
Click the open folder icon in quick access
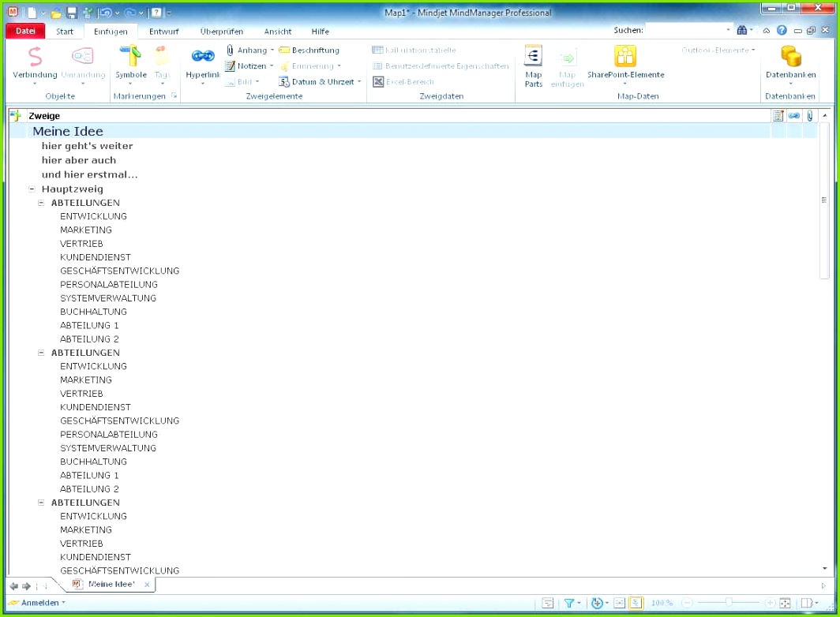tap(56, 13)
